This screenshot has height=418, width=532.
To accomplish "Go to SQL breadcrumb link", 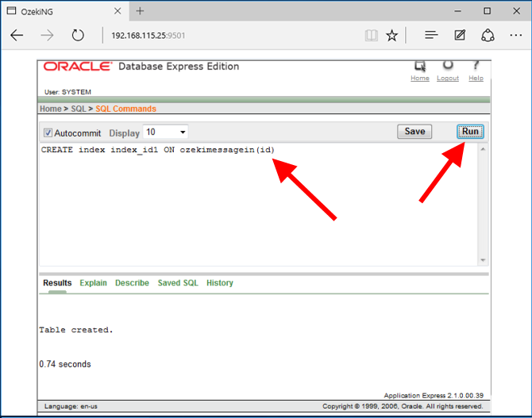I will click(x=79, y=109).
